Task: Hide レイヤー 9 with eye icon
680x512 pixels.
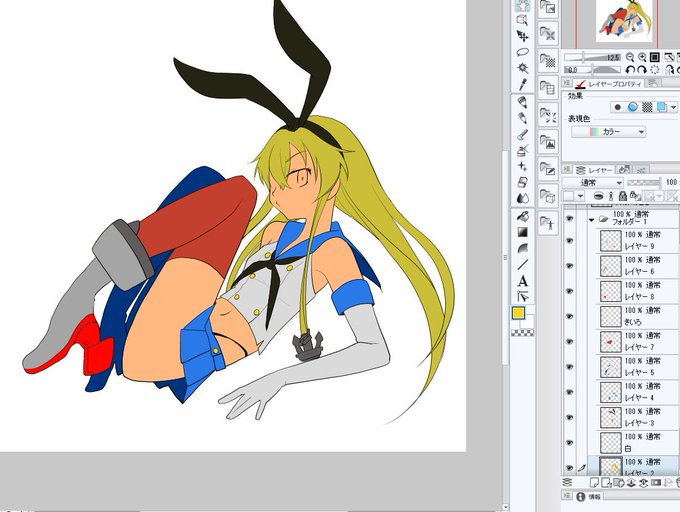Action: 569,241
